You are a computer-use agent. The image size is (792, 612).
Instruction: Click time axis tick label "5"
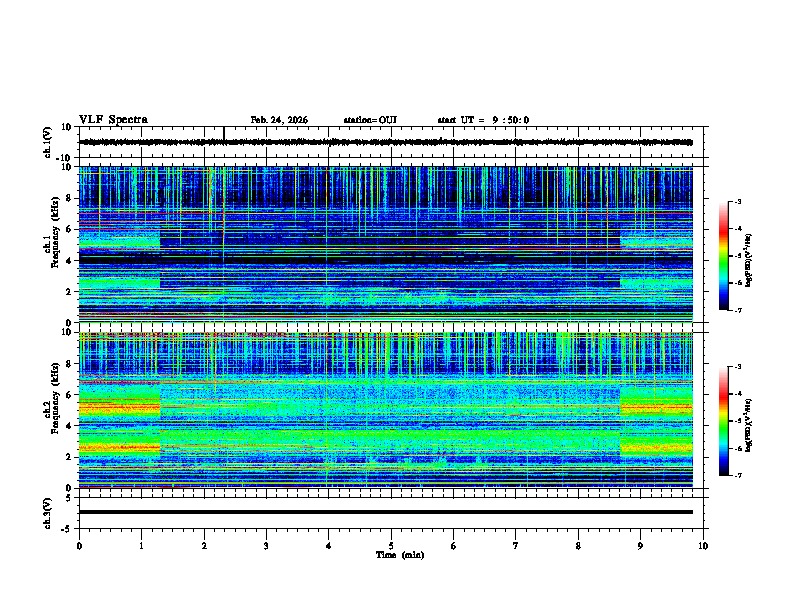pyautogui.click(x=391, y=546)
